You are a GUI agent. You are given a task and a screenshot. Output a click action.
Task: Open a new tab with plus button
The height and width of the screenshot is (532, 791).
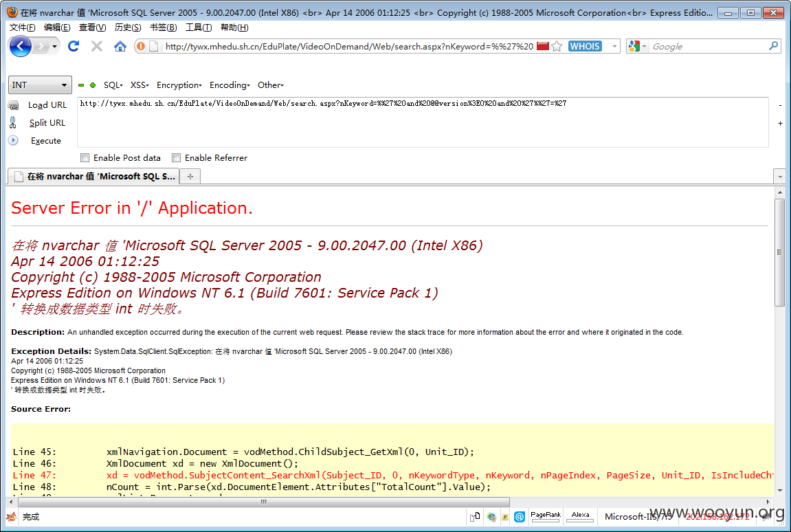coord(190,176)
